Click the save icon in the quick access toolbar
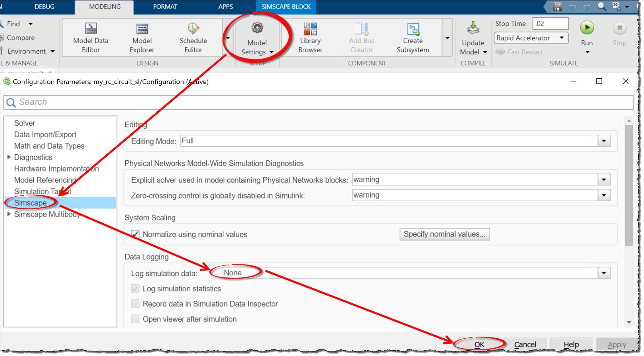This screenshot has width=644, height=356. coord(557,6)
